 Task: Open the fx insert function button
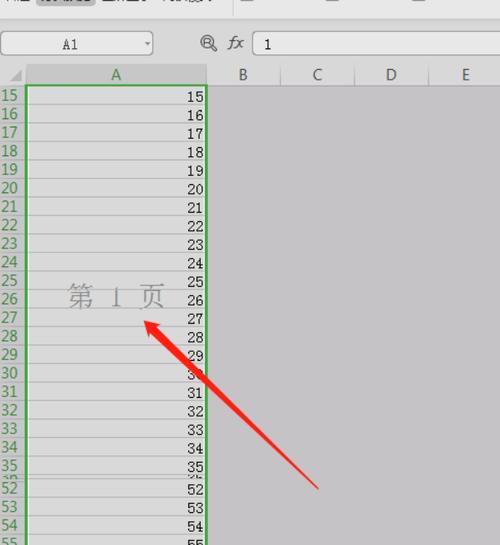tap(236, 43)
